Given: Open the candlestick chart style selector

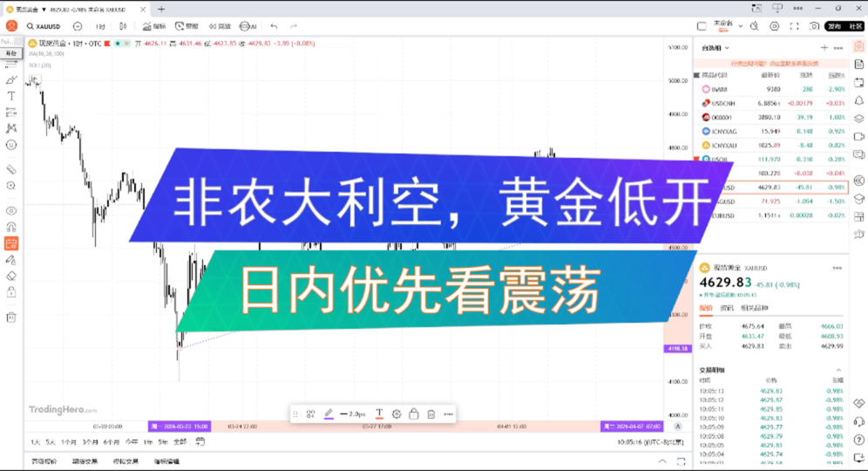Looking at the screenshot, I should [x=123, y=26].
